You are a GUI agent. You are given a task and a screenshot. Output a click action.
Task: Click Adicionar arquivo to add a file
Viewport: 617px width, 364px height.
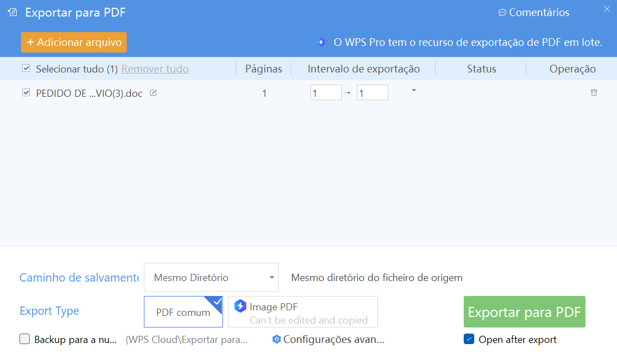[74, 41]
